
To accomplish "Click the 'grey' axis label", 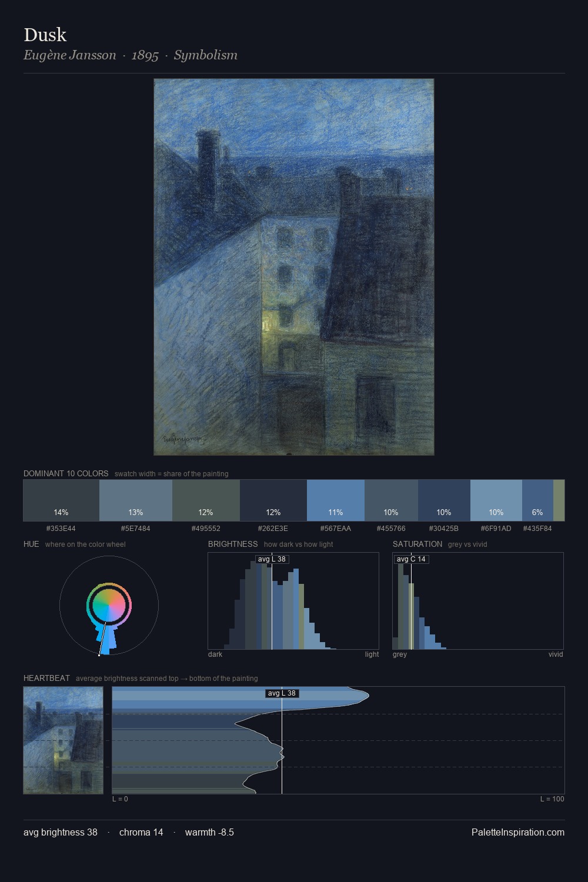I will click(x=400, y=654).
